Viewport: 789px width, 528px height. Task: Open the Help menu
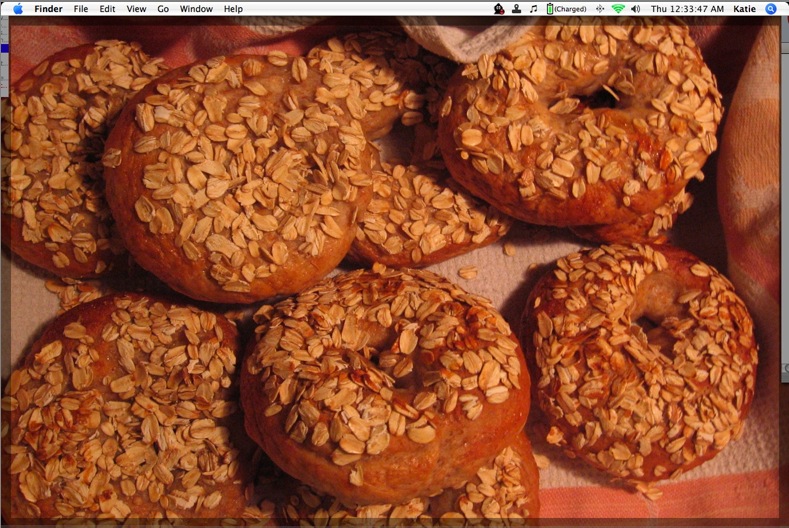coord(233,9)
